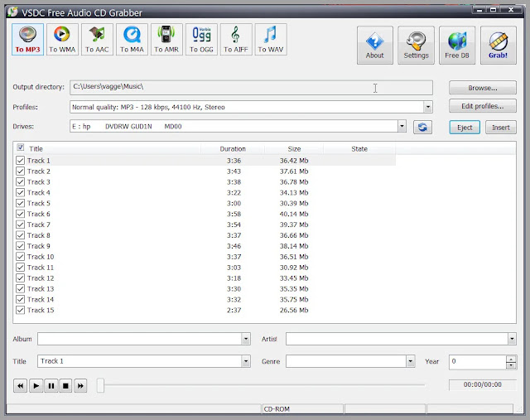
Task: Sort tracks by the Size column header
Action: click(x=294, y=149)
